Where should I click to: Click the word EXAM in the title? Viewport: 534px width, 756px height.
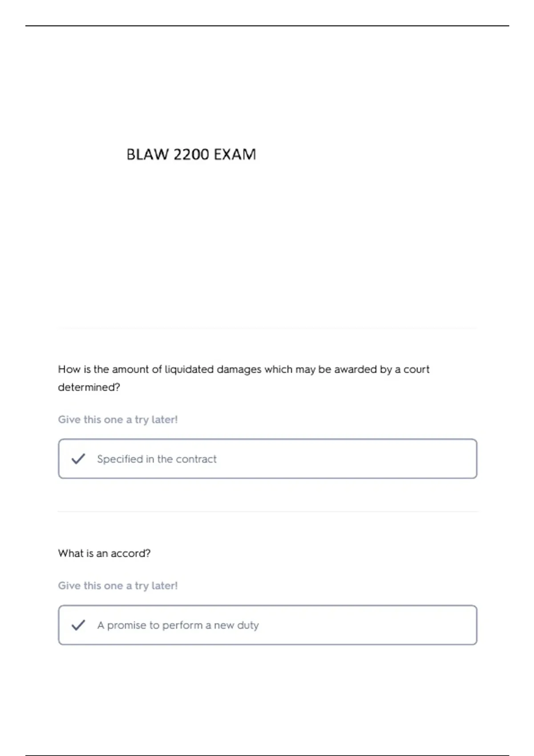[235, 154]
